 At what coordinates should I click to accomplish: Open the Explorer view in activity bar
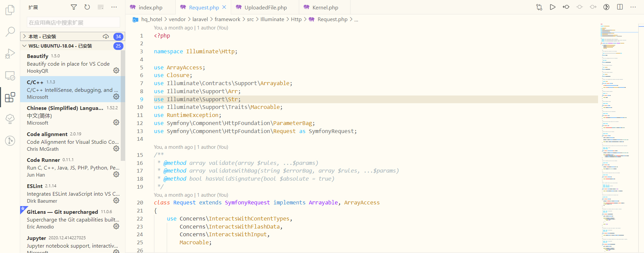click(x=10, y=10)
